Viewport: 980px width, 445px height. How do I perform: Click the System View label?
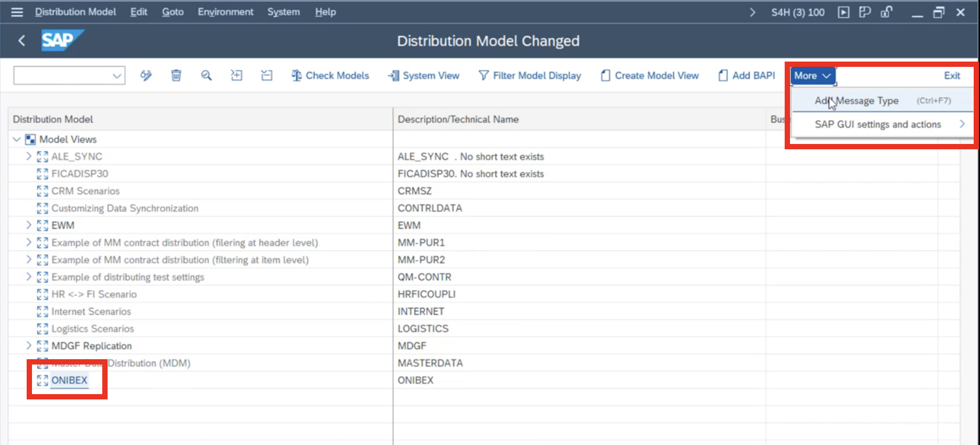(x=431, y=76)
